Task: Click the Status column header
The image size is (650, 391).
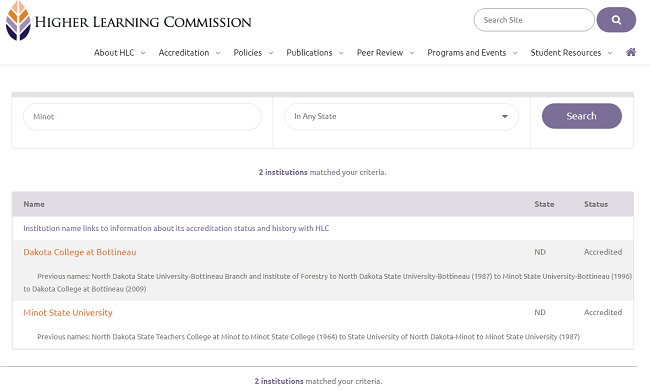Action: click(596, 204)
